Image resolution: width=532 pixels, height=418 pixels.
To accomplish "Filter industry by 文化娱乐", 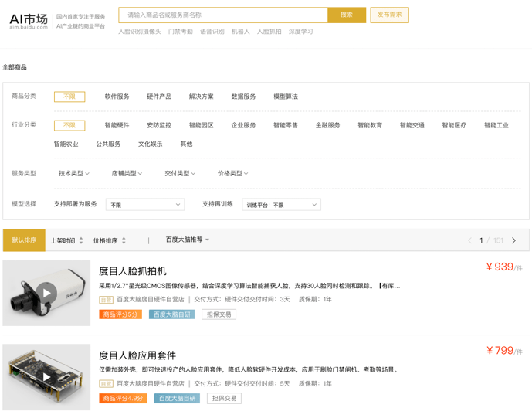I will tap(151, 144).
